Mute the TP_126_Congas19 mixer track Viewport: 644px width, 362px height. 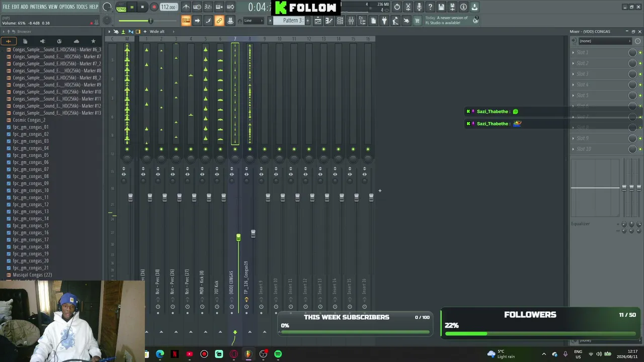(250, 149)
